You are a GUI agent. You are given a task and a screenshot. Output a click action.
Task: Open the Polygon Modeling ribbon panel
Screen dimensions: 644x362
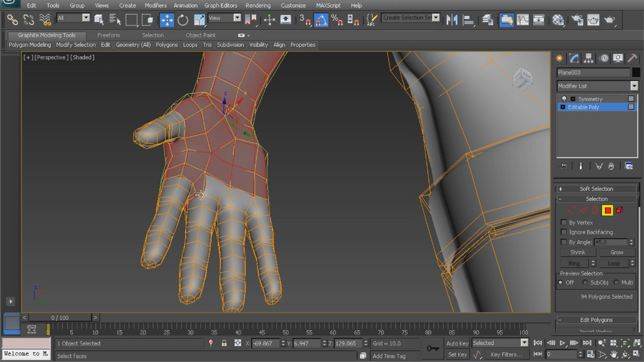(x=30, y=45)
